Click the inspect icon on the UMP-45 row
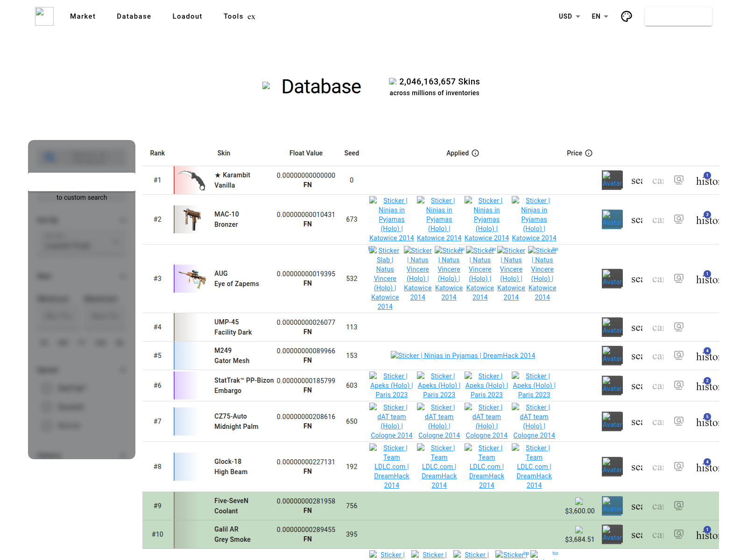This screenshot has width=747, height=560. pyautogui.click(x=679, y=327)
